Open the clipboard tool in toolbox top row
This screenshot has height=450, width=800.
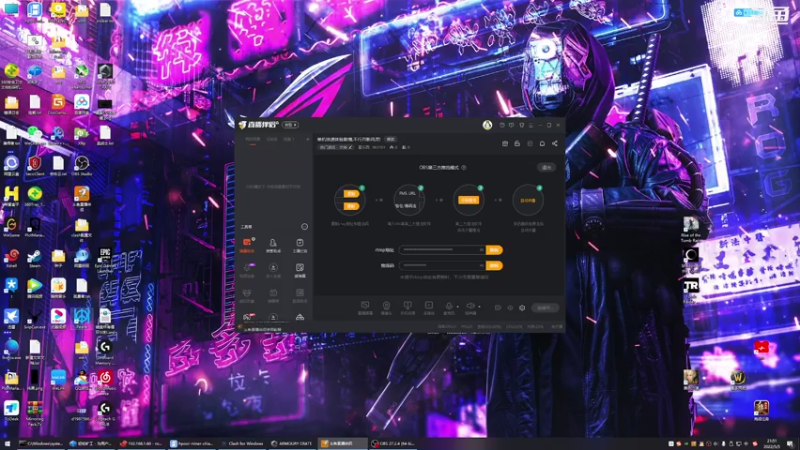300,244
